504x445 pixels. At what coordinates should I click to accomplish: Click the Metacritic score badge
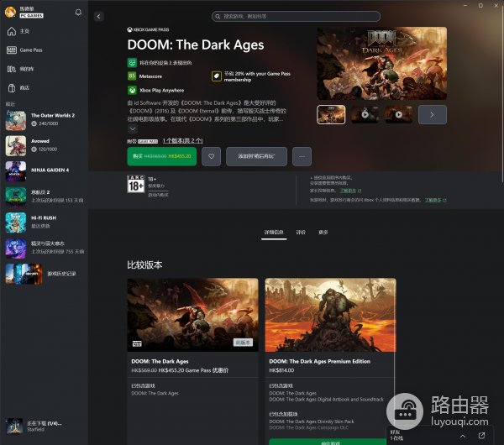132,76
